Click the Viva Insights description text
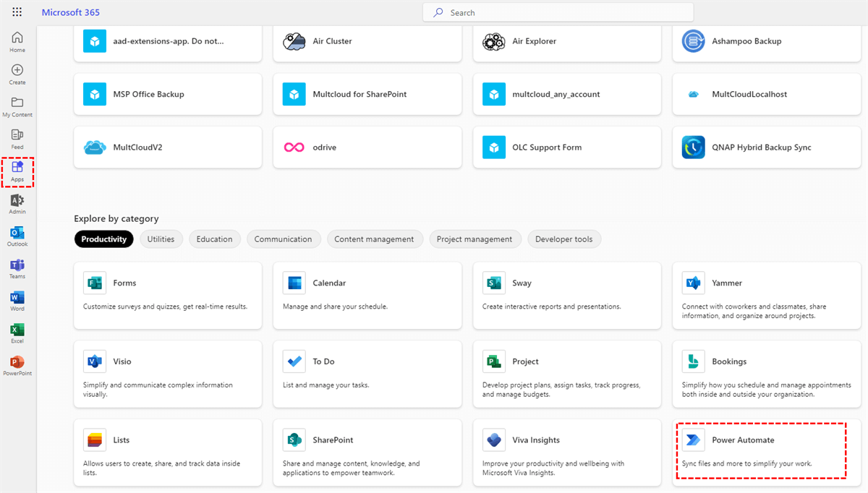Viewport: 868px width, 493px height. pos(553,468)
